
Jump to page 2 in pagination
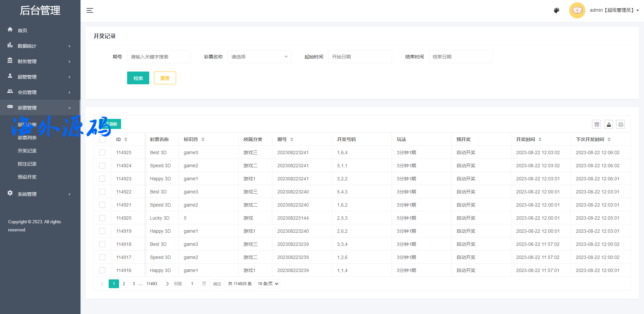coord(124,284)
